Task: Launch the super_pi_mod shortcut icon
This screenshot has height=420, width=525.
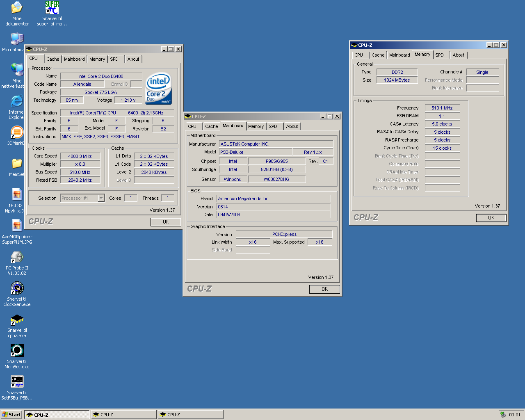Action: (52, 7)
